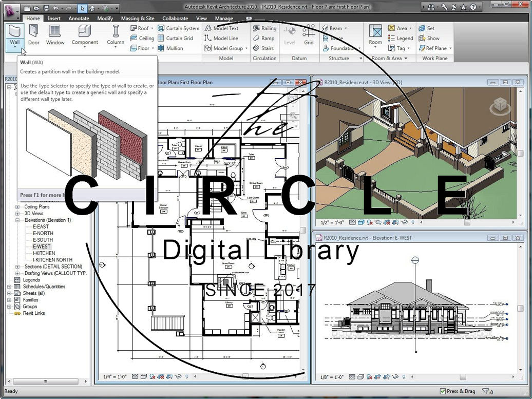
Task: Select the Window tool
Action: [55, 35]
